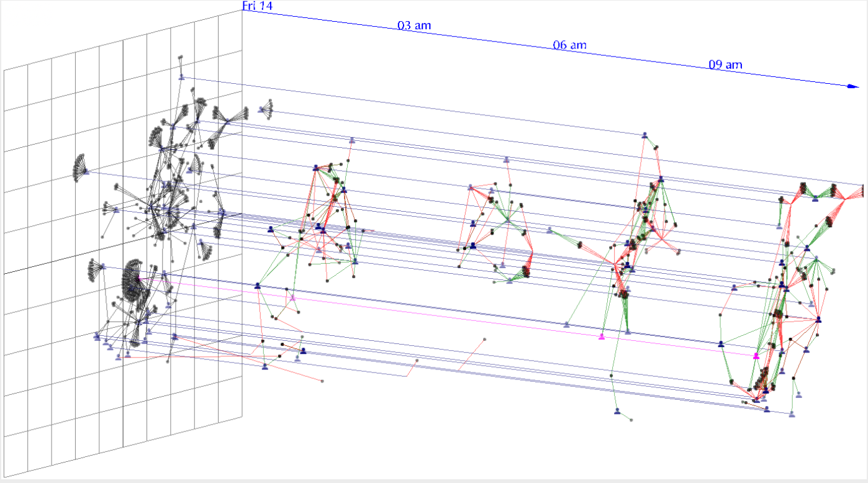Select the topmost person icon on the grid wall
The image size is (868, 483).
tap(182, 77)
